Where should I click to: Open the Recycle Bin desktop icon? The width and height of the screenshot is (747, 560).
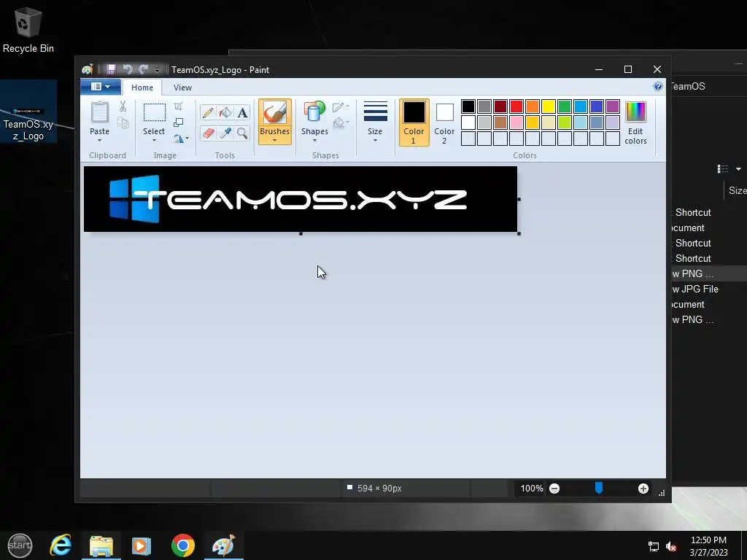pyautogui.click(x=28, y=29)
